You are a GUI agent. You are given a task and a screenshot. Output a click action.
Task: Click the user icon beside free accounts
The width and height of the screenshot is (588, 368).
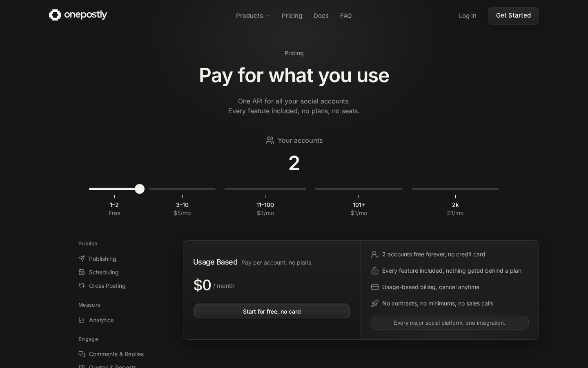(x=374, y=254)
